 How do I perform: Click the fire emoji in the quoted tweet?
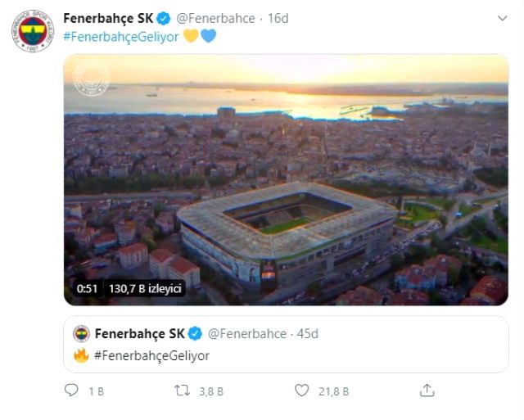81,355
